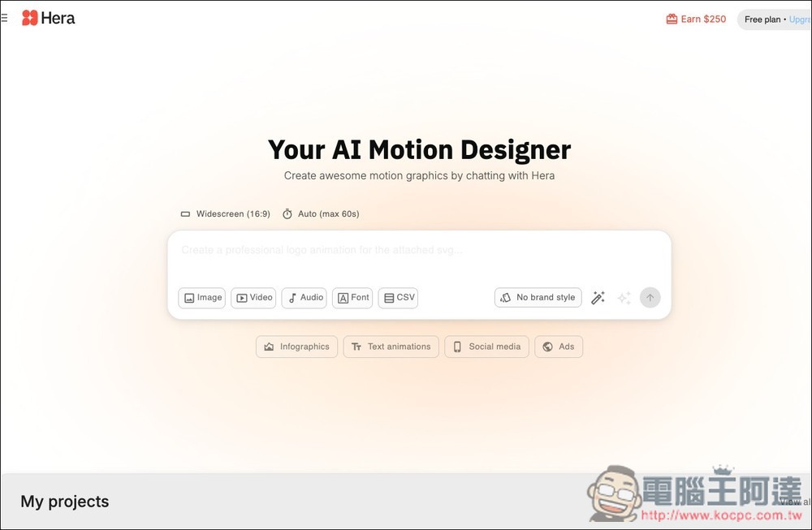Open the Auto (max 60s) duration selector
Viewport: 812px width, 530px height.
point(321,214)
